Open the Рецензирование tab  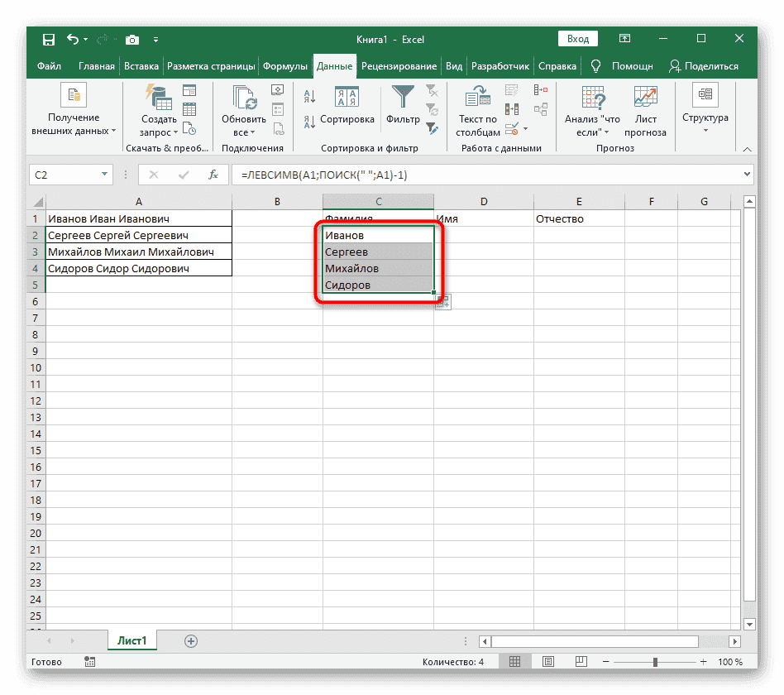(x=399, y=65)
